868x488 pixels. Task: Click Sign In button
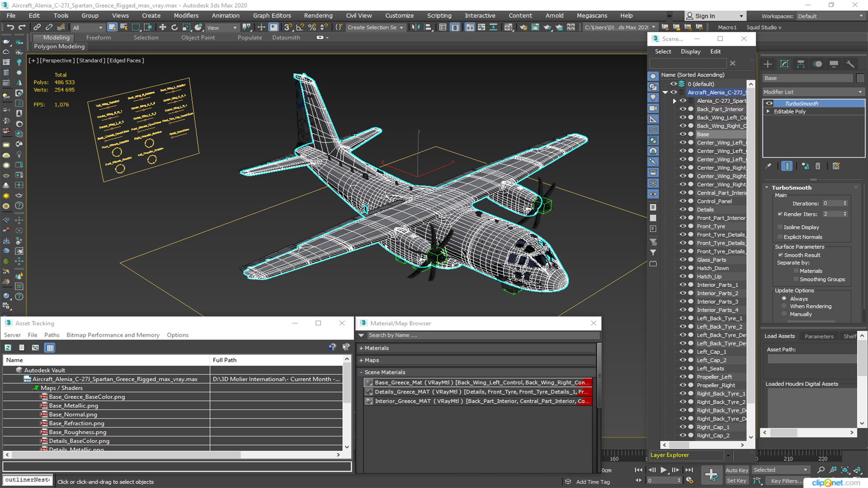coord(715,16)
